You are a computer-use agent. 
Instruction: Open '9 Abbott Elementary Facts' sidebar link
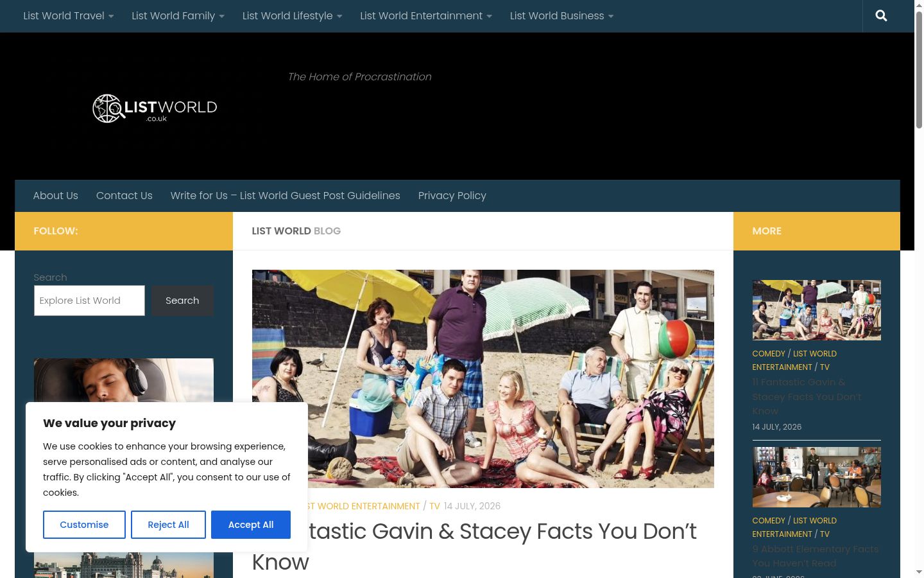pyautogui.click(x=816, y=556)
